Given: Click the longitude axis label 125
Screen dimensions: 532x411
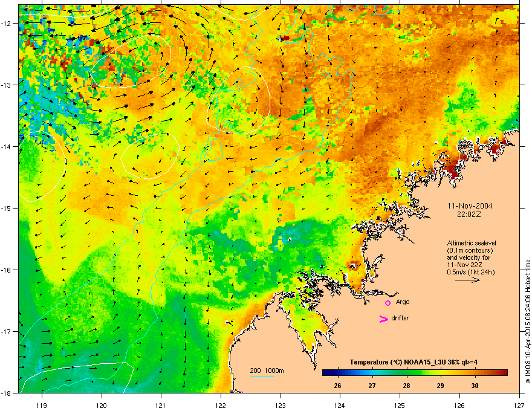Looking at the screenshot, I should coord(400,405).
